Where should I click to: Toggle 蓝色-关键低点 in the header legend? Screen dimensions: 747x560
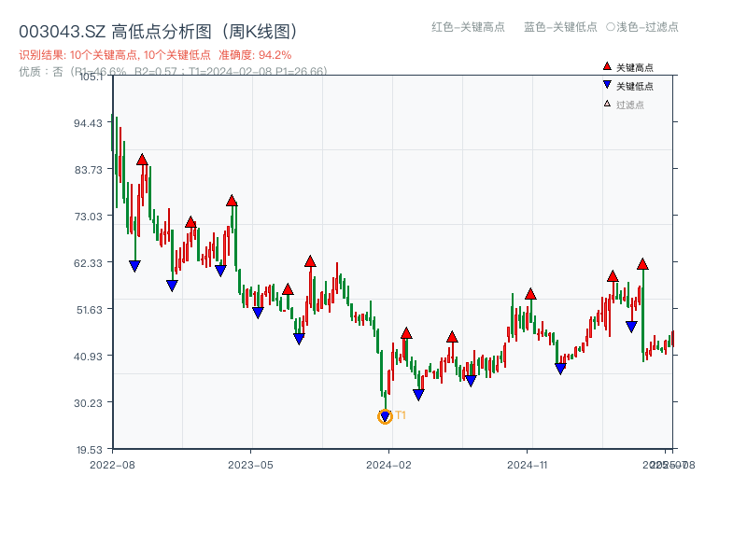click(x=560, y=27)
